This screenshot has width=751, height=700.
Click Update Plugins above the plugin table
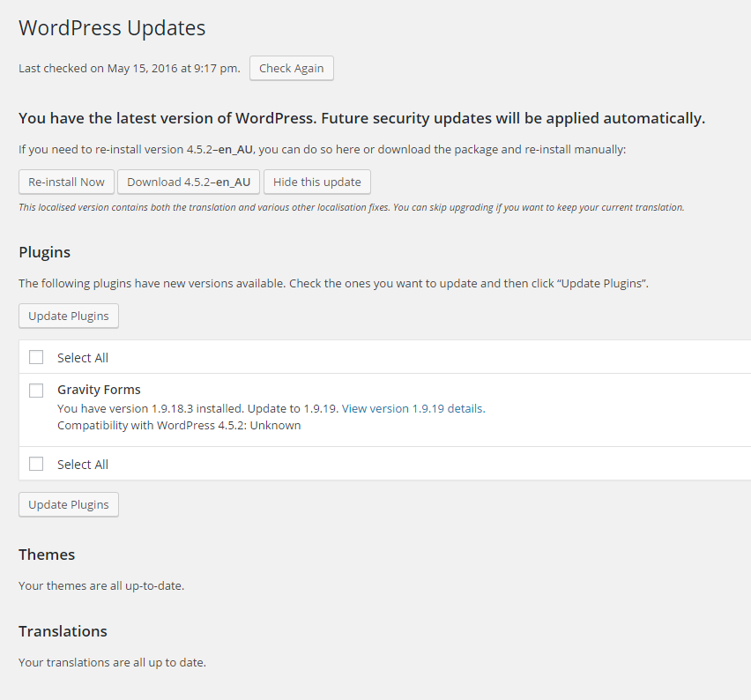69,316
